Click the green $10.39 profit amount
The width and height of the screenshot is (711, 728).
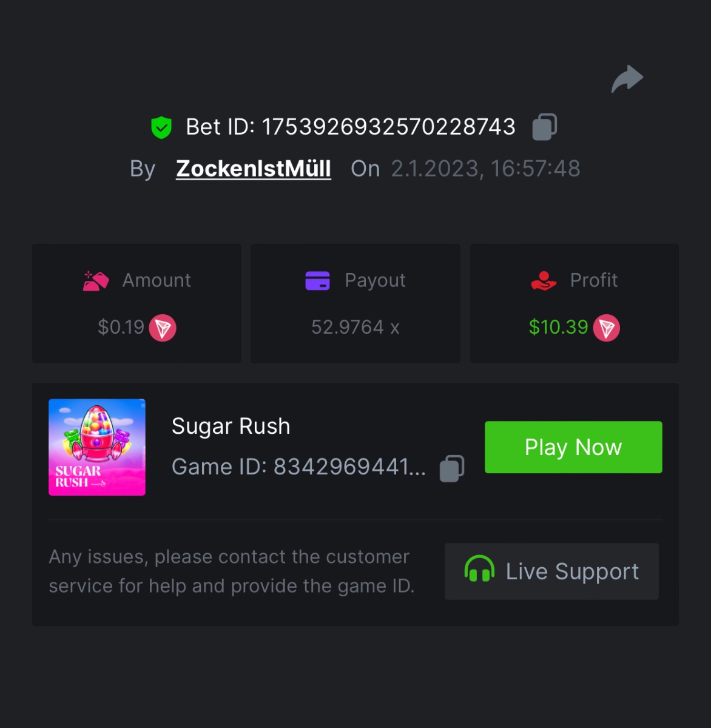tap(558, 328)
